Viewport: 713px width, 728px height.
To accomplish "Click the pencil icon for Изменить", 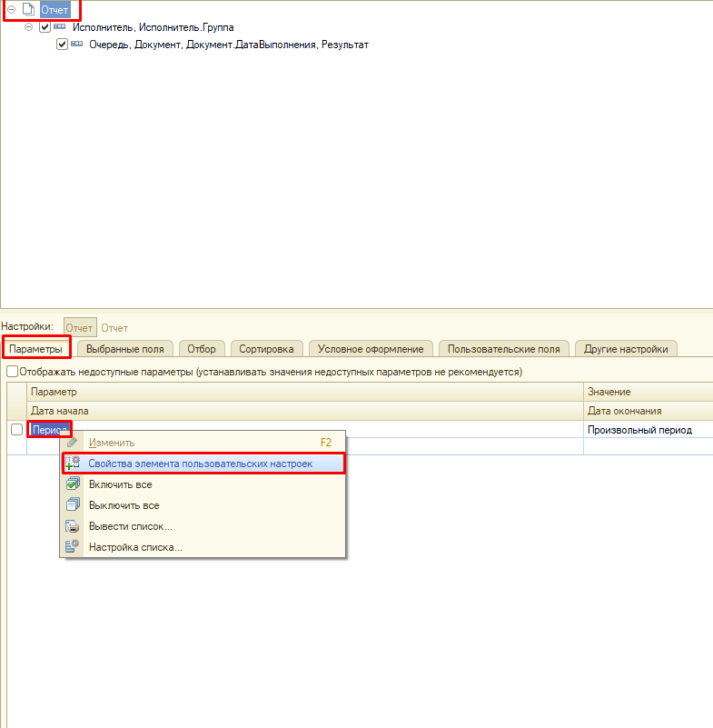I will click(73, 442).
